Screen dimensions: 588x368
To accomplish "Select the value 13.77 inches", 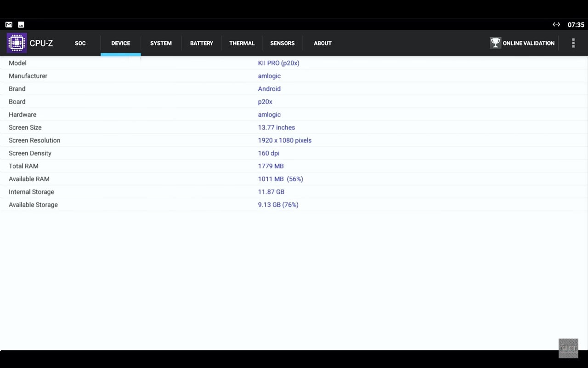I will [x=277, y=127].
